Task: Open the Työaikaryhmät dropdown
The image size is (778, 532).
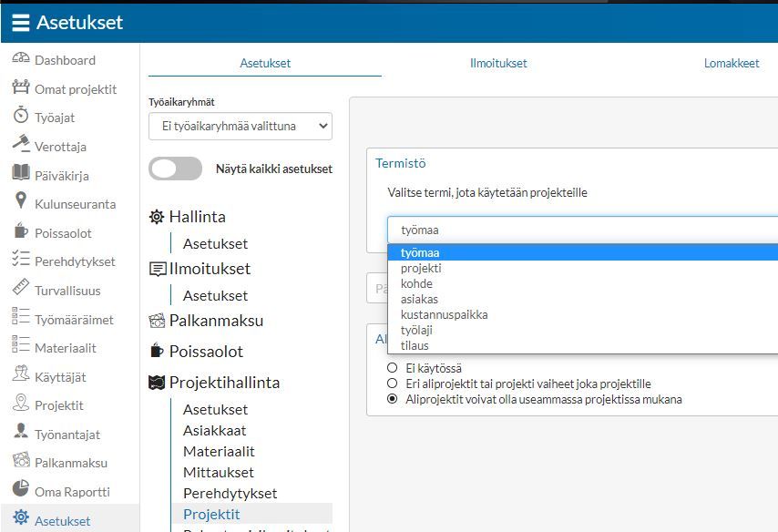Action: [241, 127]
